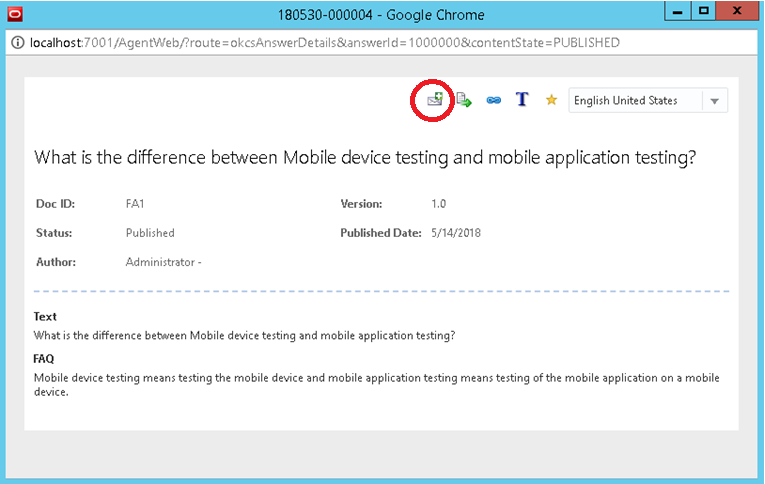Viewport: 765px width, 484px height.
Task: Minimize the Chrome window
Action: click(x=678, y=11)
